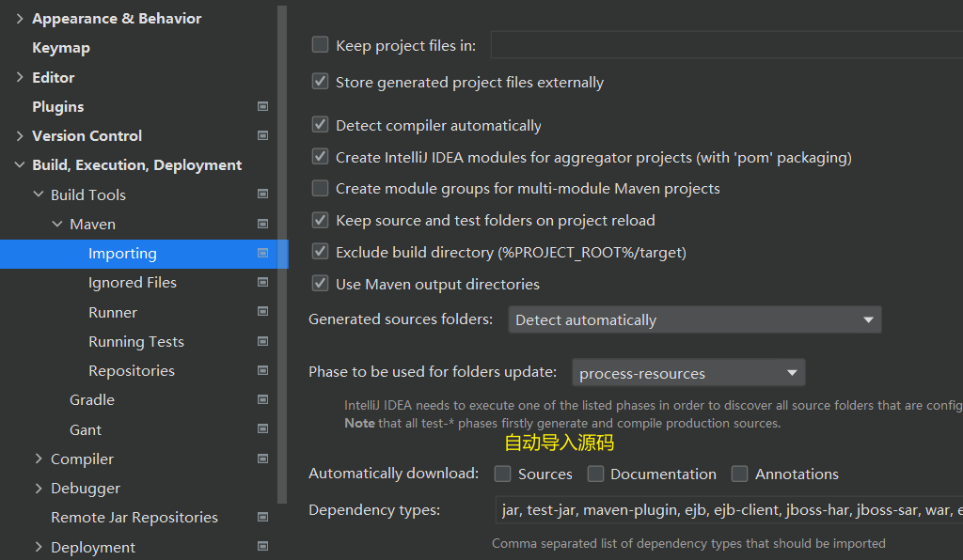Open the Phase for folders update dropdown
Viewport: 963px width, 560px height.
[688, 373]
